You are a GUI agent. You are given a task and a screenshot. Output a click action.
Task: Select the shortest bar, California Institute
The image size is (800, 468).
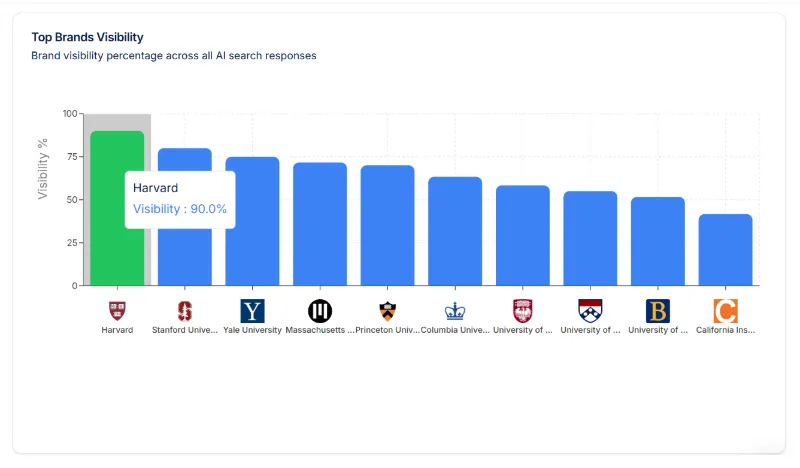pyautogui.click(x=725, y=250)
